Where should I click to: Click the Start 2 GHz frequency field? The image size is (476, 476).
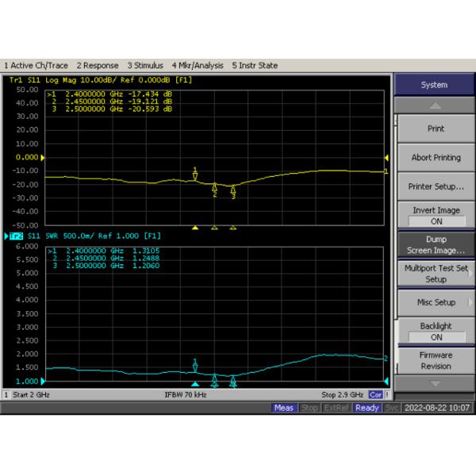tap(31, 394)
